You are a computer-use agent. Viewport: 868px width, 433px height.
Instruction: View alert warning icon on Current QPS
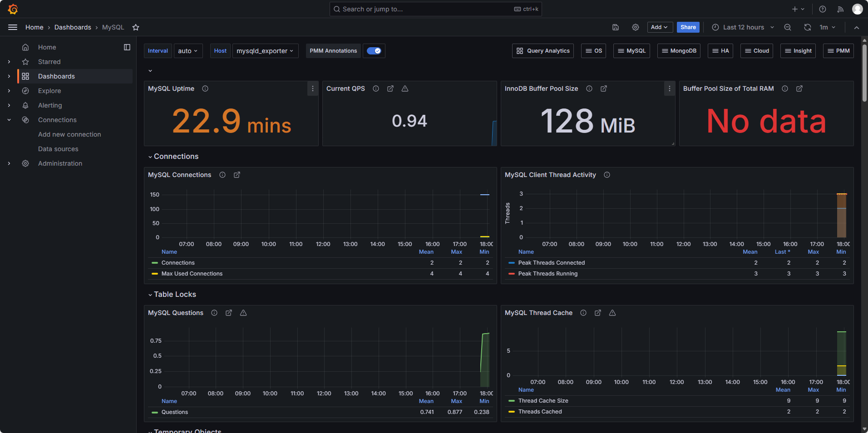pos(405,89)
